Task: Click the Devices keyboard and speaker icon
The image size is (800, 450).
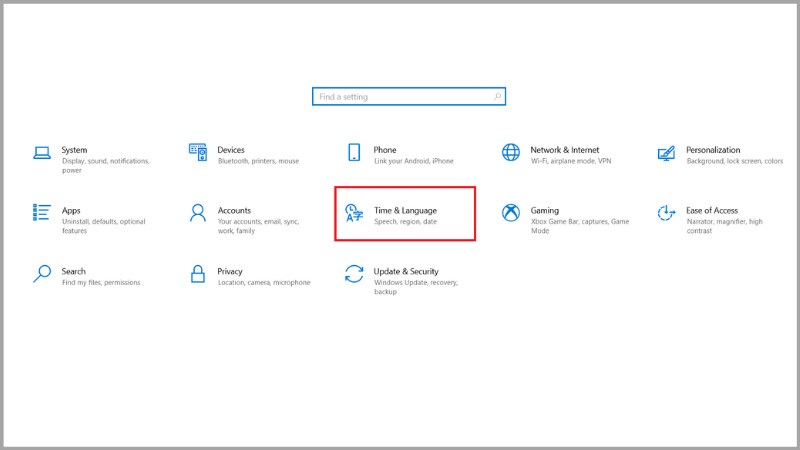Action: (198, 152)
